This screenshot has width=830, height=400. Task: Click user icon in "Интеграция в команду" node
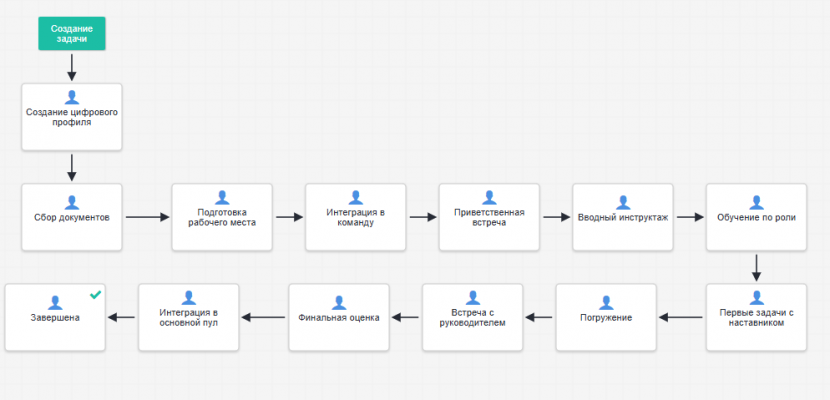point(356,198)
